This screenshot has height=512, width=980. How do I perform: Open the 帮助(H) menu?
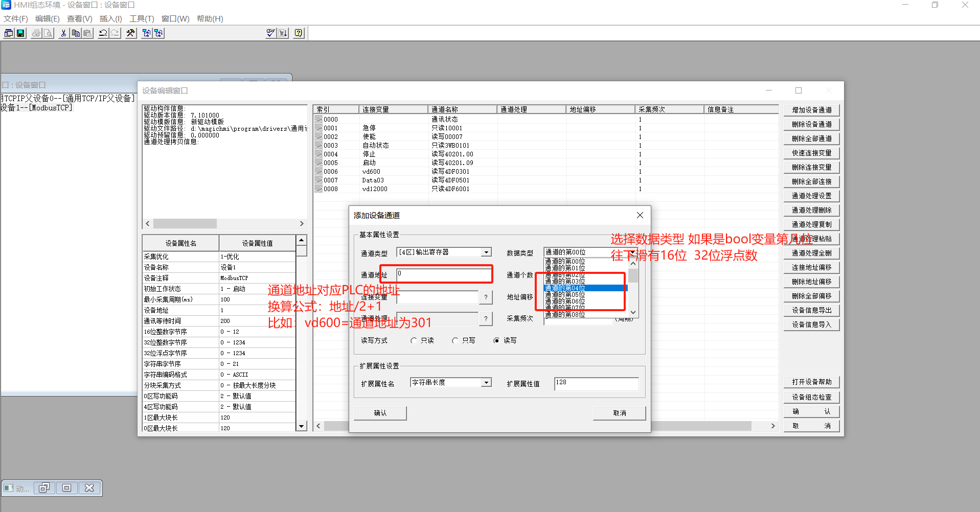tap(210, 19)
